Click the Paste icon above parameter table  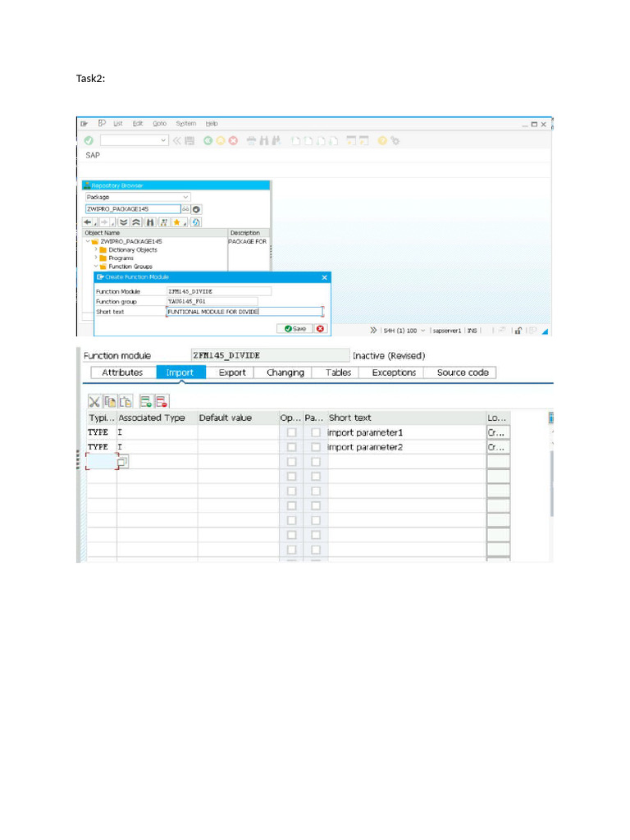(126, 401)
